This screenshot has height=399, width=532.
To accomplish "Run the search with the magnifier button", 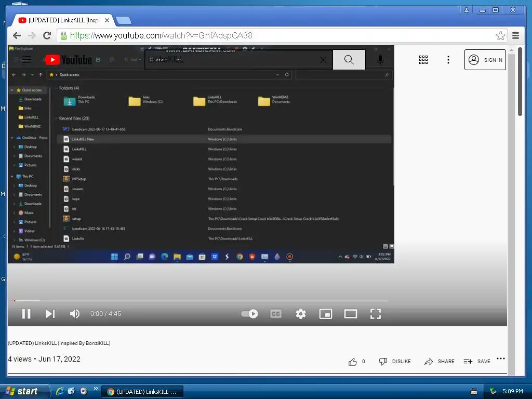I will point(349,60).
